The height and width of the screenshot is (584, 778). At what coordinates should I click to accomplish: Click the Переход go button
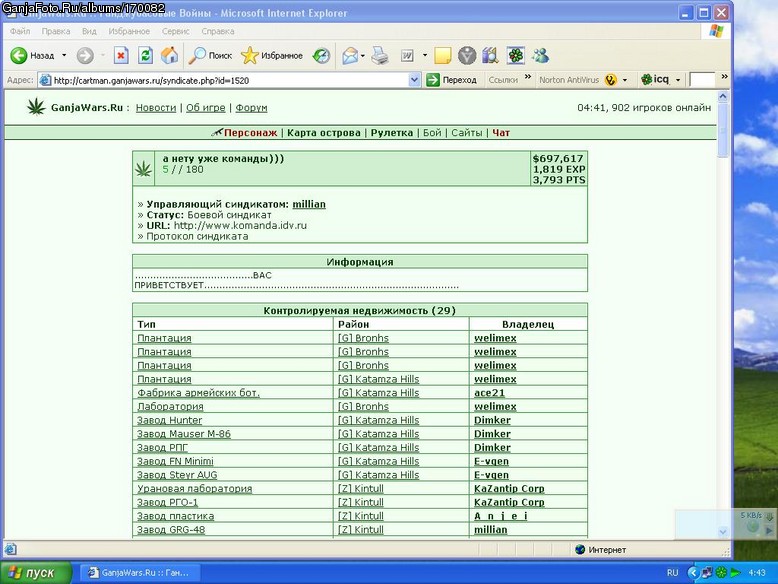(452, 80)
